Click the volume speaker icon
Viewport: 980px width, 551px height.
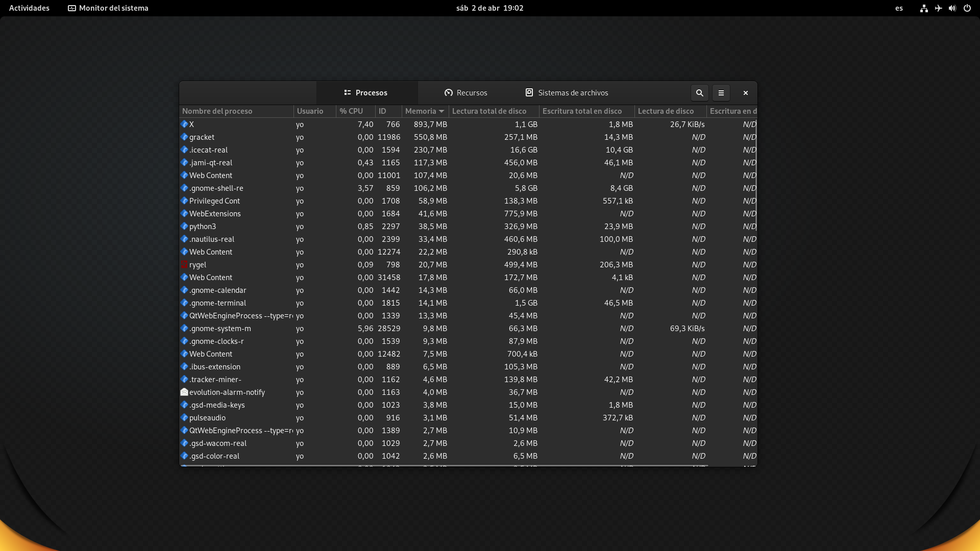pos(952,8)
